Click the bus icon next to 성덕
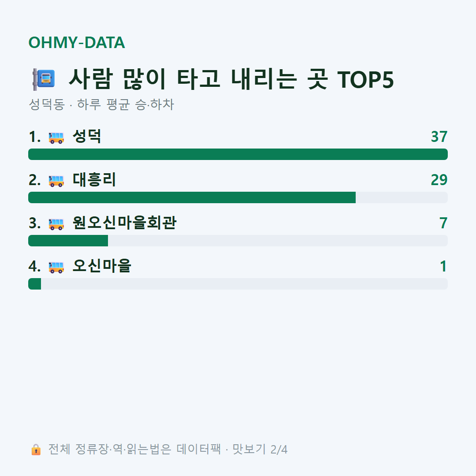The height and width of the screenshot is (476, 476). coord(56,138)
